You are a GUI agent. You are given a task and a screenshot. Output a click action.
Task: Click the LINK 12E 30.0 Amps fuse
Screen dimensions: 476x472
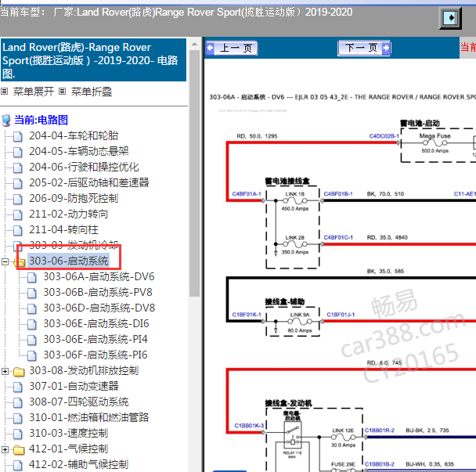(x=343, y=438)
